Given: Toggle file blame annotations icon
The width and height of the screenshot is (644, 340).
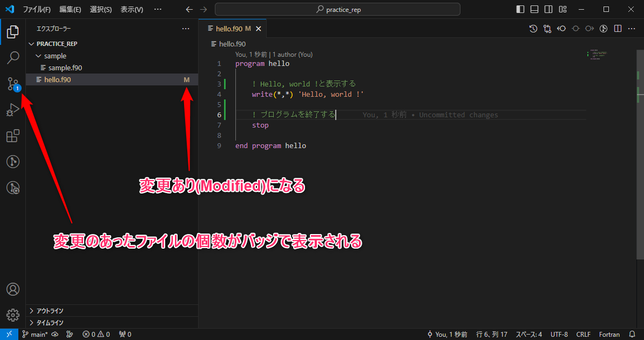Looking at the screenshot, I should tap(604, 28).
